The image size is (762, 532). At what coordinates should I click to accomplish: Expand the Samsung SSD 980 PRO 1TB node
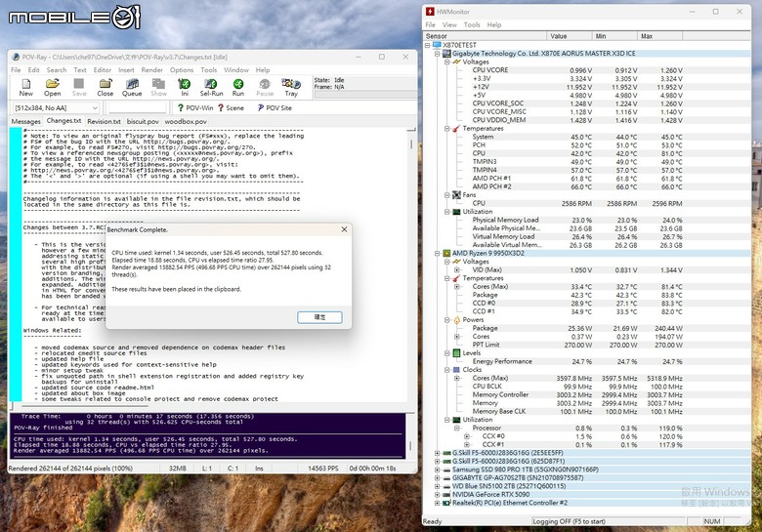tap(437, 470)
